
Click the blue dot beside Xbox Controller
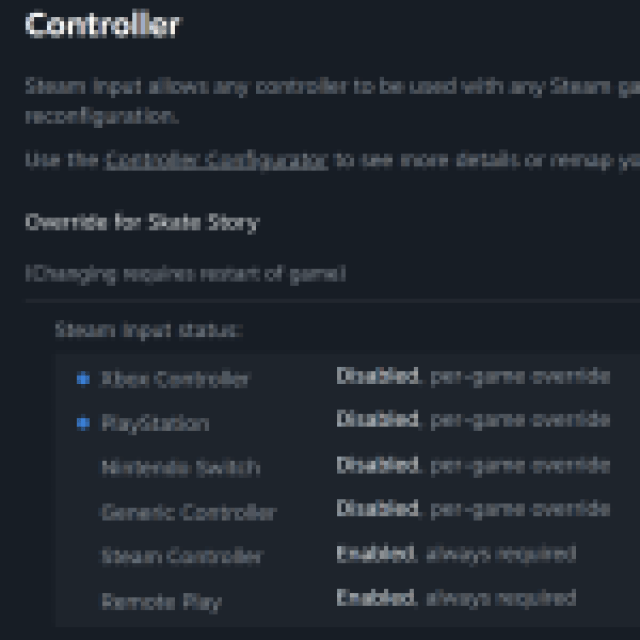click(83, 378)
